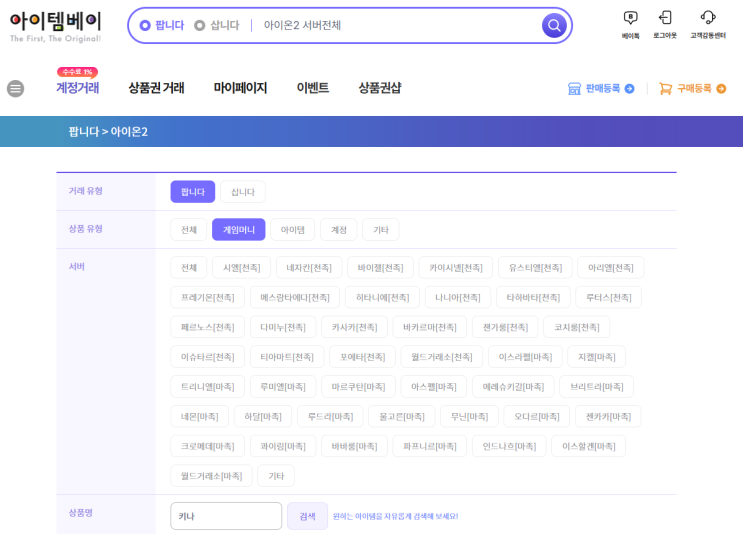Select 계정 product type
This screenshot has height=534, width=743.
339,230
